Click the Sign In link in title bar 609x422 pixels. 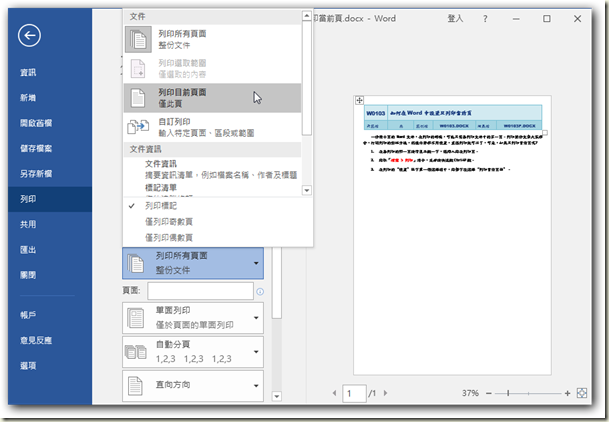pos(456,18)
